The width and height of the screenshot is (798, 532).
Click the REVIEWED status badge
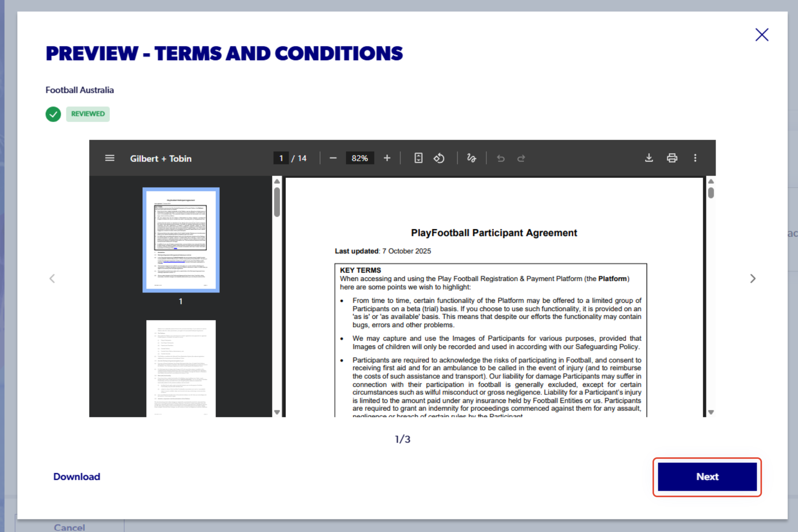coord(88,114)
